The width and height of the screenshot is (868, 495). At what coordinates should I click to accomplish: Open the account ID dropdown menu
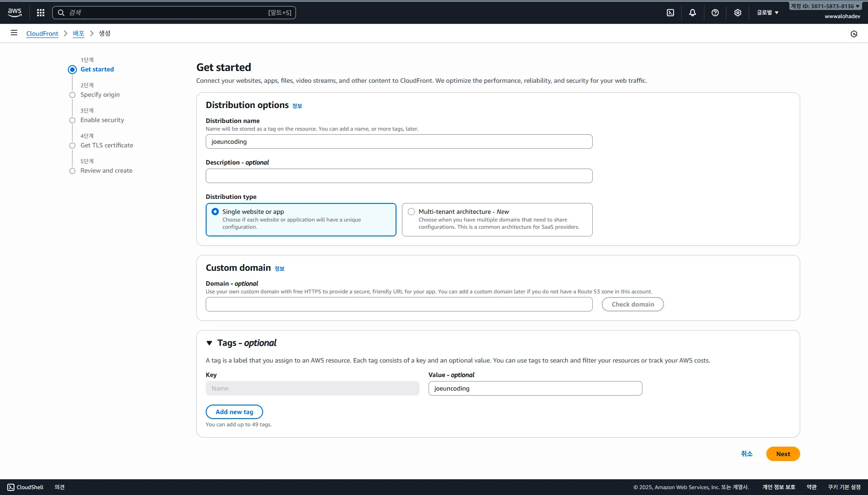tap(825, 6)
